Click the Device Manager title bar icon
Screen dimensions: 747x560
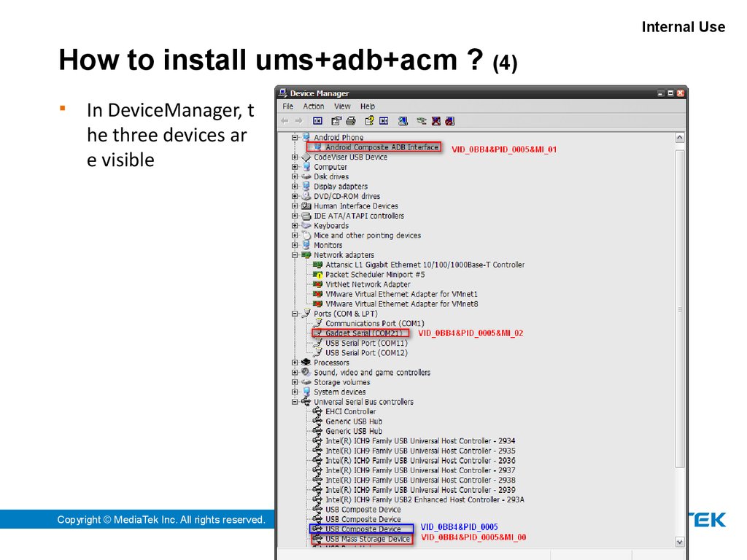click(283, 93)
